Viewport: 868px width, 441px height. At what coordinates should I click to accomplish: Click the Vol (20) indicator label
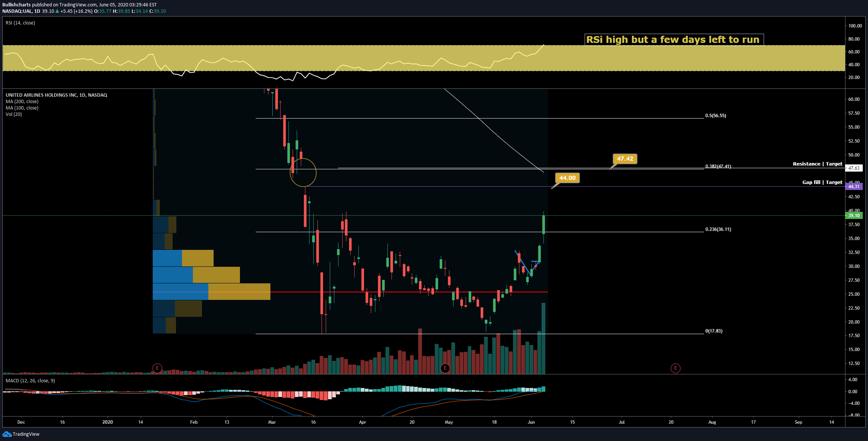click(x=14, y=114)
